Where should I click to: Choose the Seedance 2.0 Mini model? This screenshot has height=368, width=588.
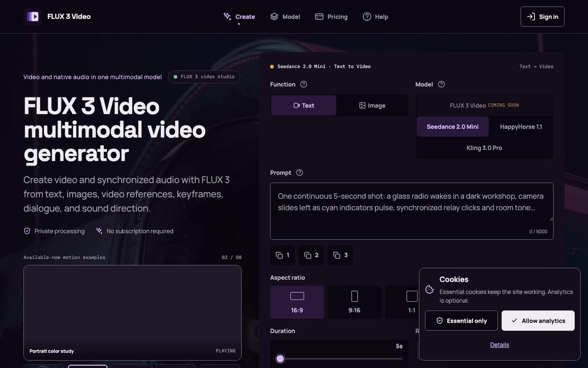point(453,127)
